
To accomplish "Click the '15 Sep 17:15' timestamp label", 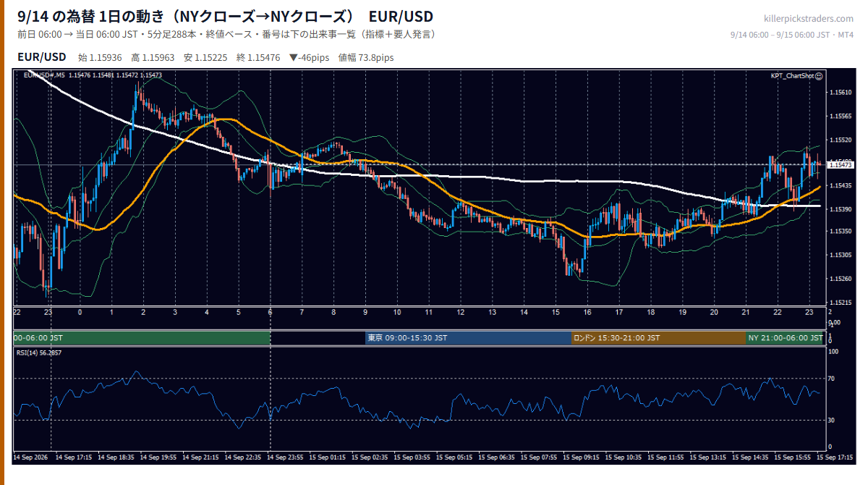I will pyautogui.click(x=834, y=457).
